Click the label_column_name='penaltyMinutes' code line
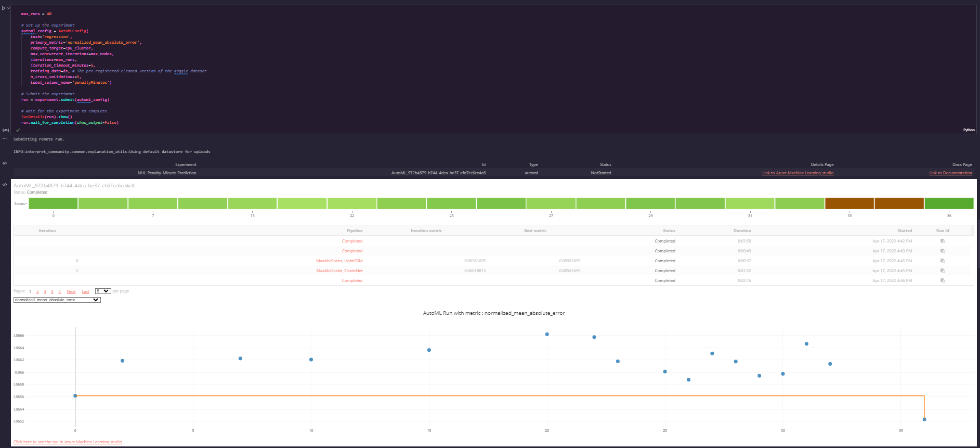This screenshot has width=980, height=448. [x=71, y=83]
